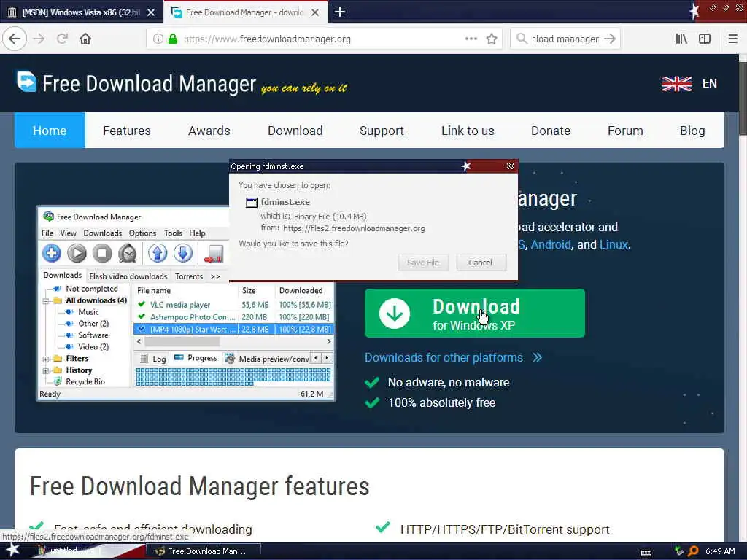Open the EN language selector
The height and width of the screenshot is (560, 747).
tap(709, 83)
